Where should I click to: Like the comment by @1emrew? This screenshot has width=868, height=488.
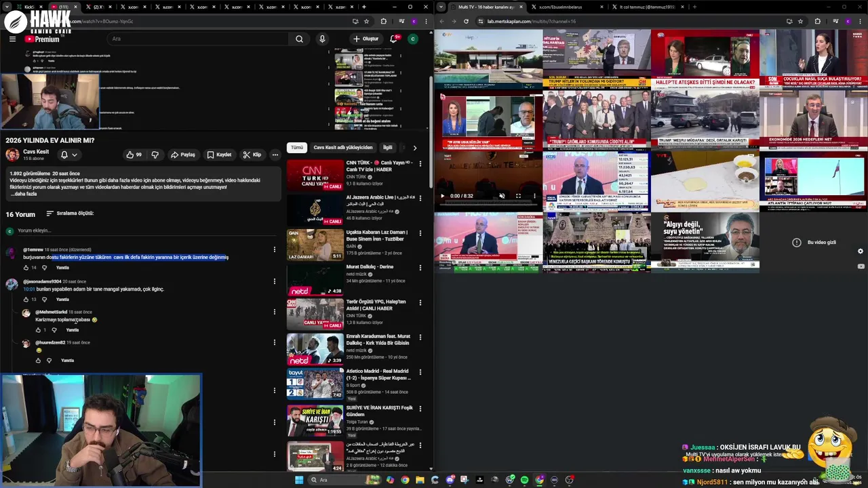click(25, 268)
